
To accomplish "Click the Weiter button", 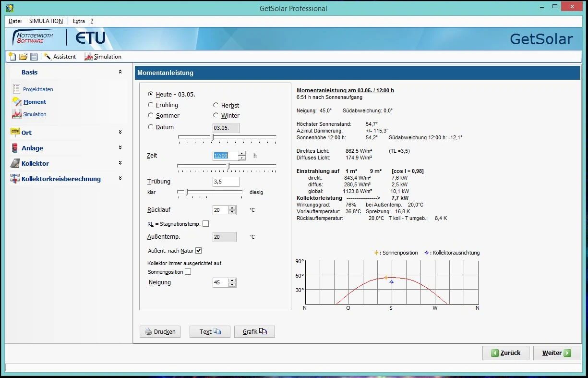I will coord(556,353).
